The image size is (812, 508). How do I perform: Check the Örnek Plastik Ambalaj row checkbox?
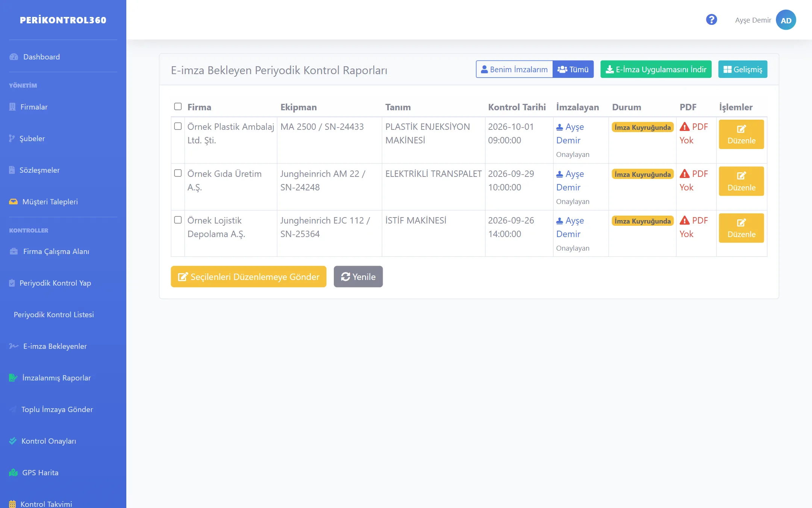178,126
